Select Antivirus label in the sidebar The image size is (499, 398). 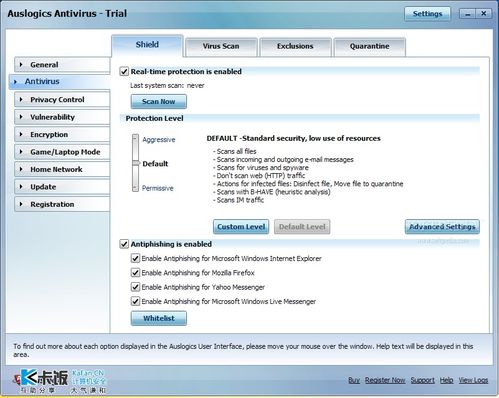(42, 81)
